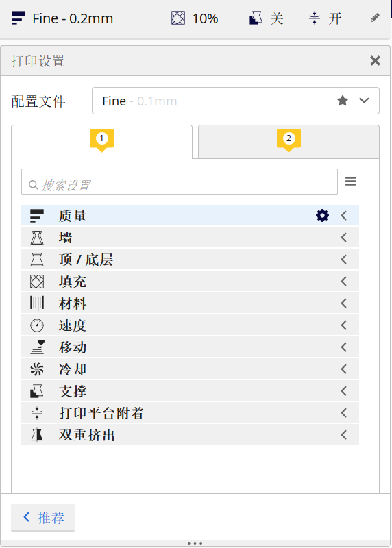Click the 填充 infill pattern icon
392x548 pixels.
tap(37, 282)
